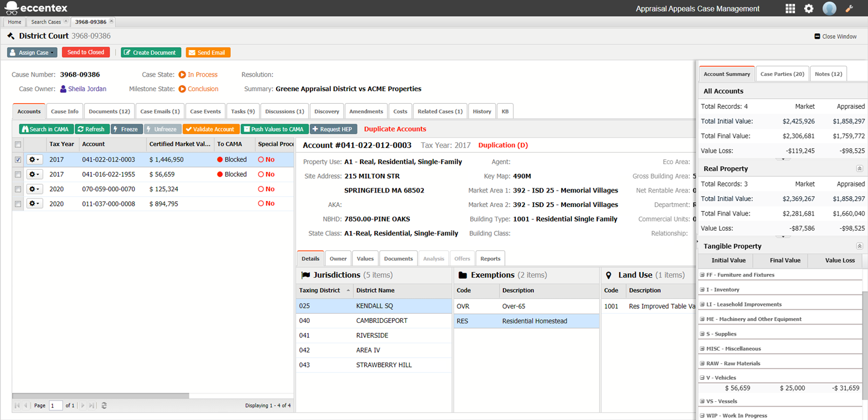
Task: Toggle the select-all checkbox in grid header
Action: pos(18,144)
